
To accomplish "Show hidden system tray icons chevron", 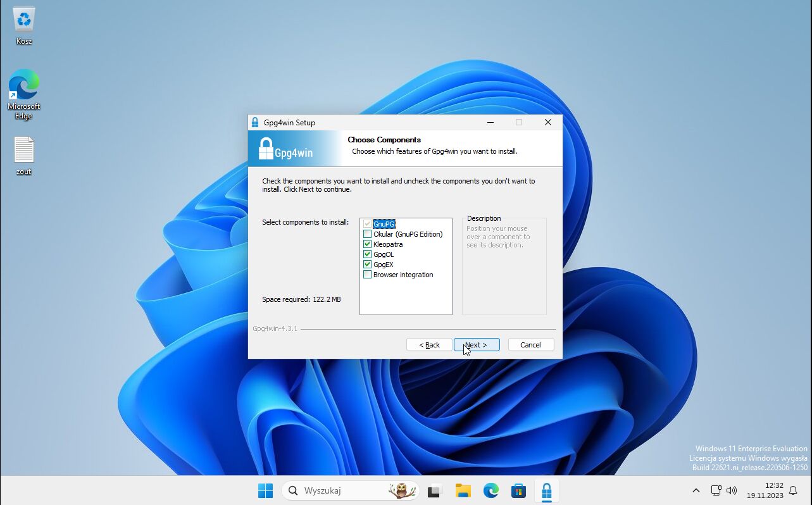I will tap(696, 490).
